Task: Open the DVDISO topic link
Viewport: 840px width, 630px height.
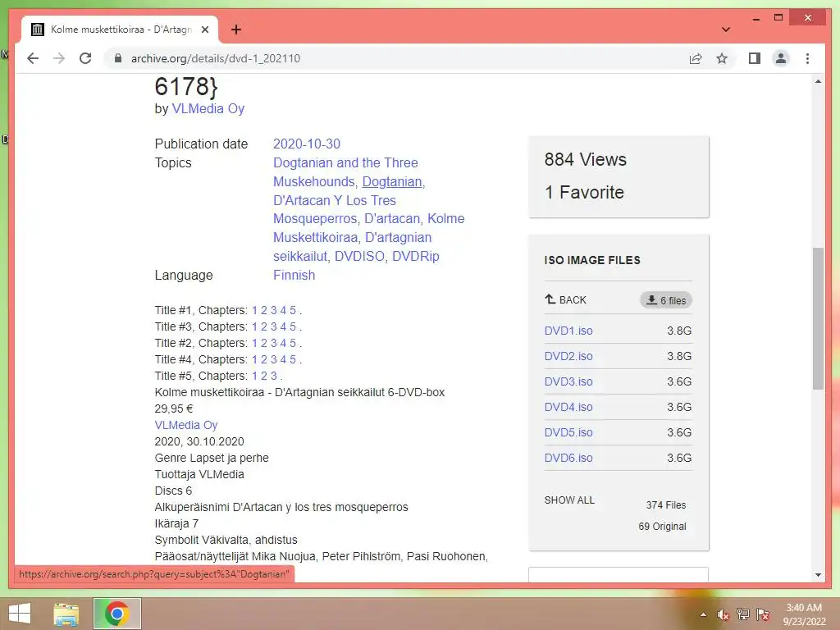Action: (359, 256)
